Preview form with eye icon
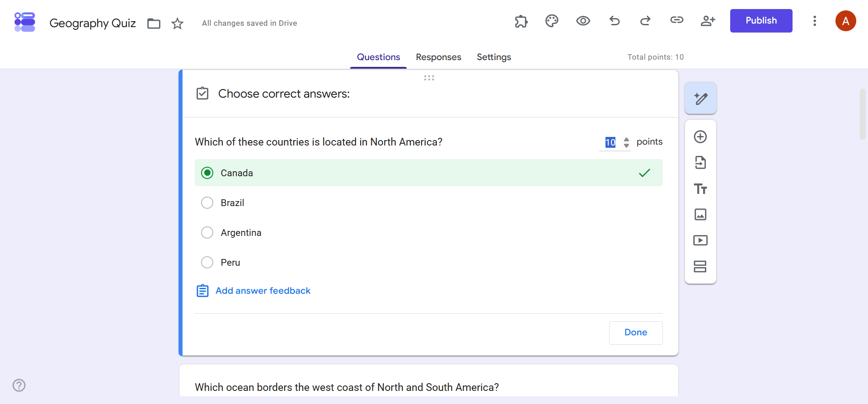 point(583,21)
